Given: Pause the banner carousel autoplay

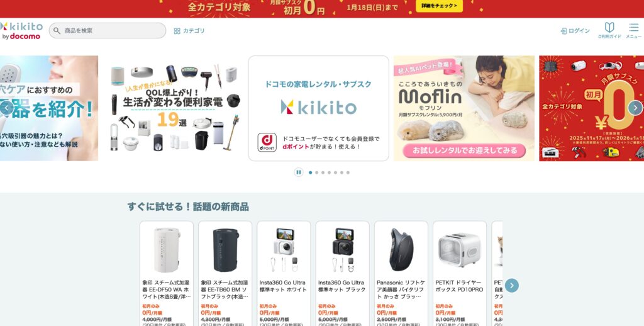Looking at the screenshot, I should [x=299, y=172].
